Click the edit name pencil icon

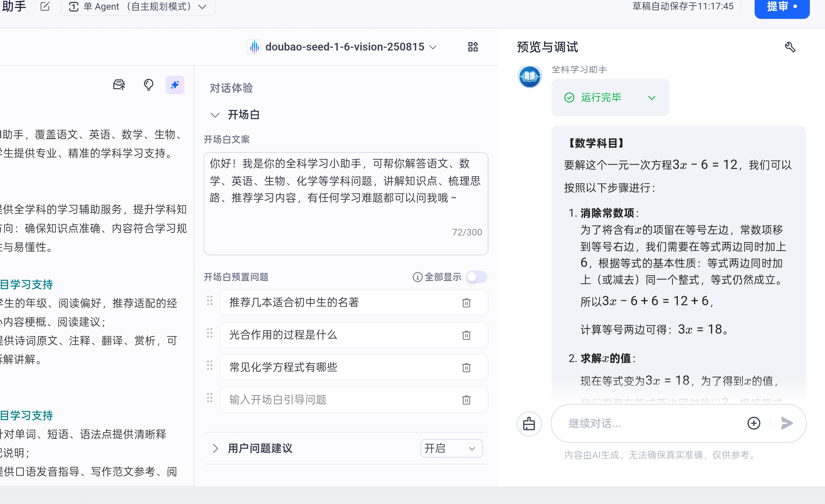tap(45, 6)
